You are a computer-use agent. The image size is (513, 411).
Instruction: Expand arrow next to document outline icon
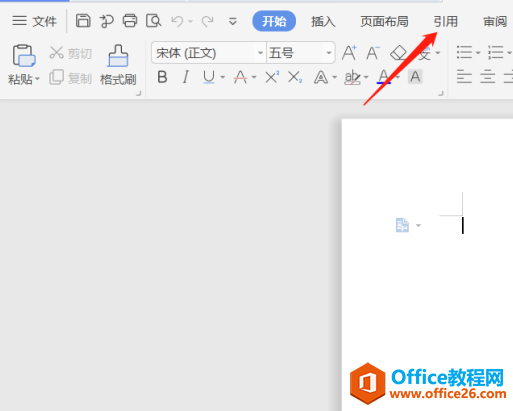point(418,225)
